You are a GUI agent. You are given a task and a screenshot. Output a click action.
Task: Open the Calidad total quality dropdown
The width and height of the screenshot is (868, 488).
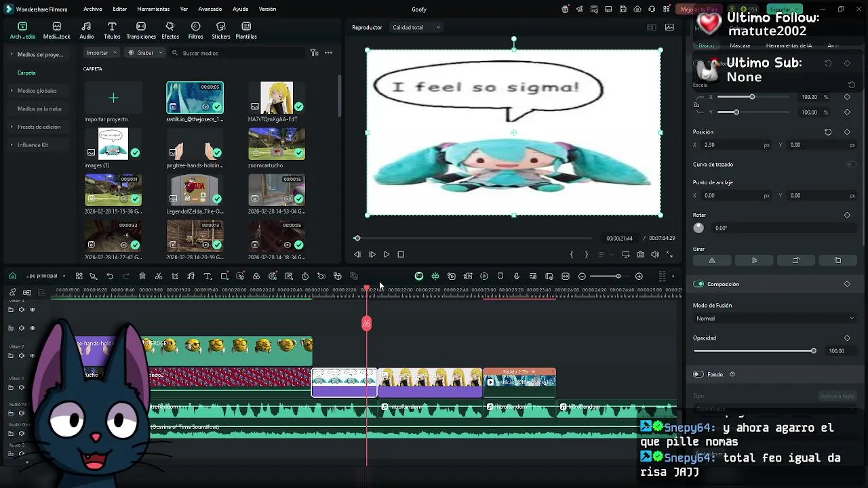[416, 28]
